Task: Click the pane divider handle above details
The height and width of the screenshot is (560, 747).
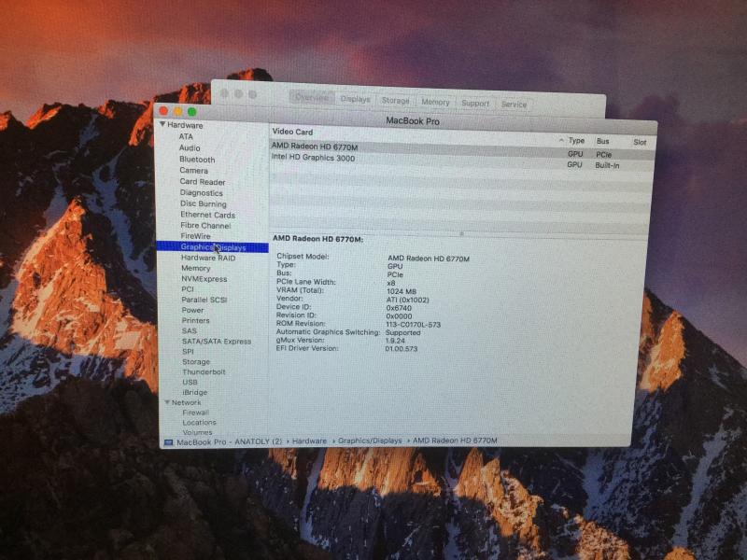Action: 461,234
